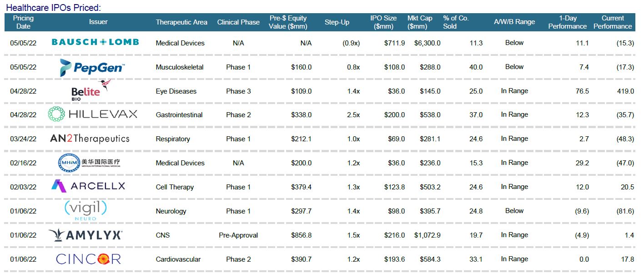Click the Pricing Date column header

pos(23,22)
